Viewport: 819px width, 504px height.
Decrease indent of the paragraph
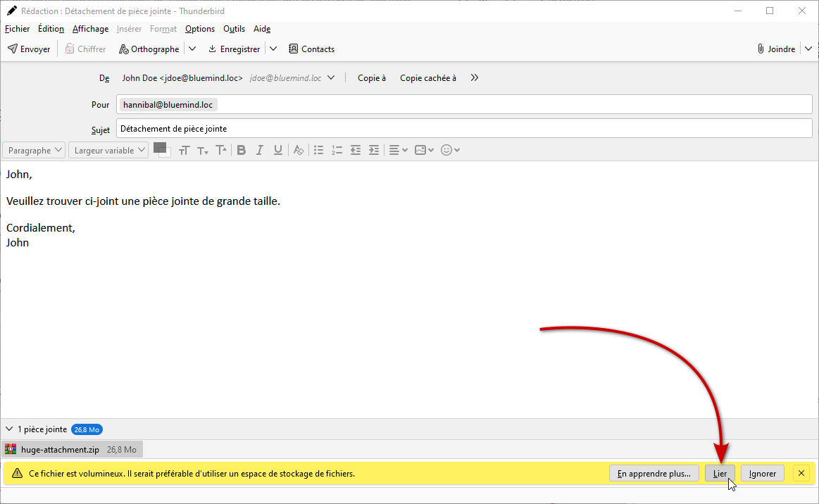tap(356, 150)
